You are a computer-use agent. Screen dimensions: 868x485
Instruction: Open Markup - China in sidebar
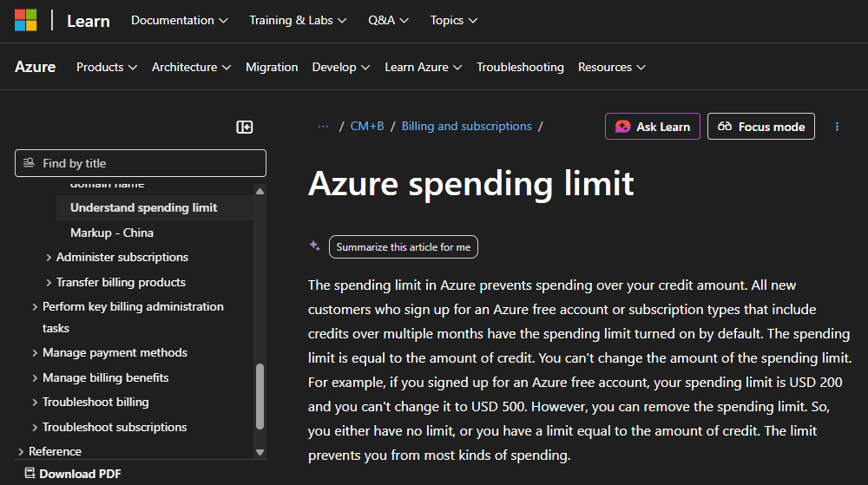[x=112, y=233]
